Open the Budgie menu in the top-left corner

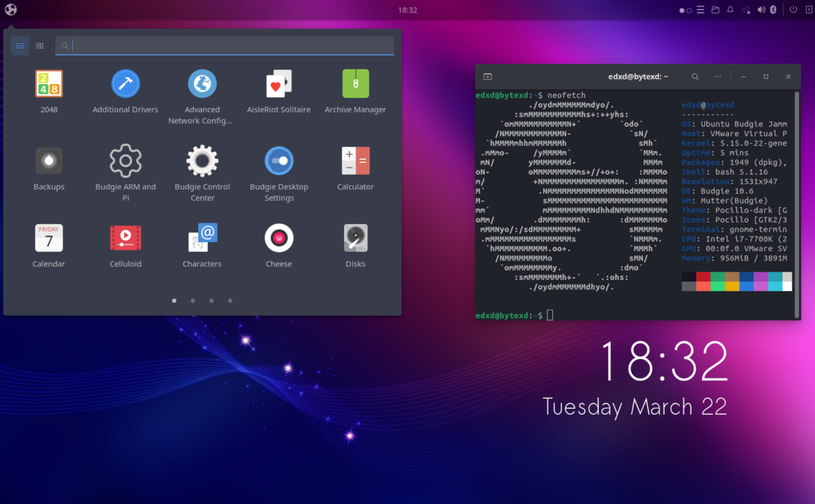pyautogui.click(x=10, y=10)
